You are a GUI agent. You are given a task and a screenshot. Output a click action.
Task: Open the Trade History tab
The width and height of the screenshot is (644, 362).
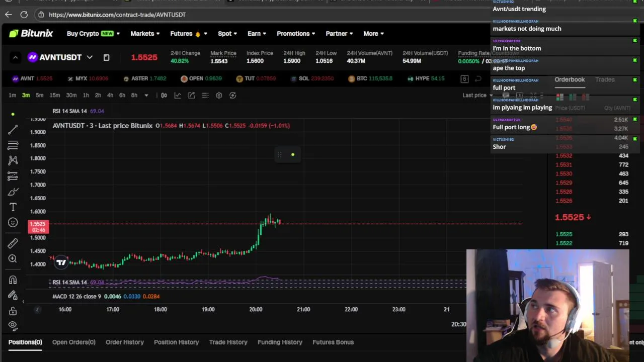pos(228,342)
